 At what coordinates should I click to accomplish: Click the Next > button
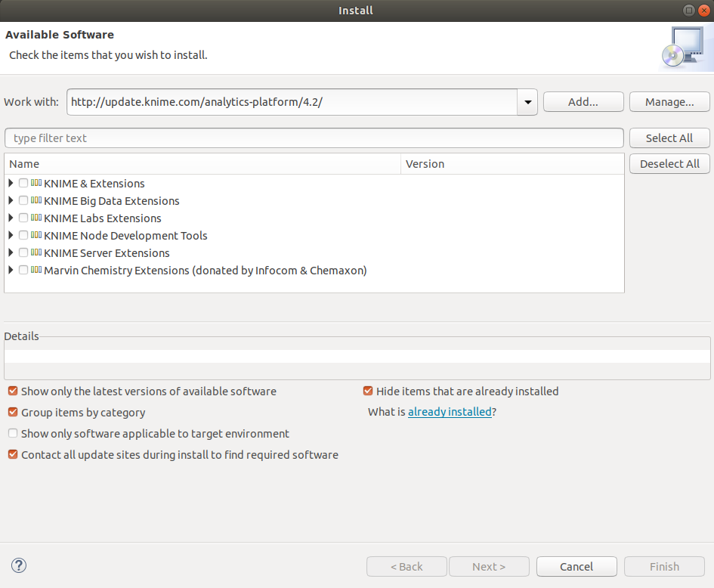tap(489, 567)
